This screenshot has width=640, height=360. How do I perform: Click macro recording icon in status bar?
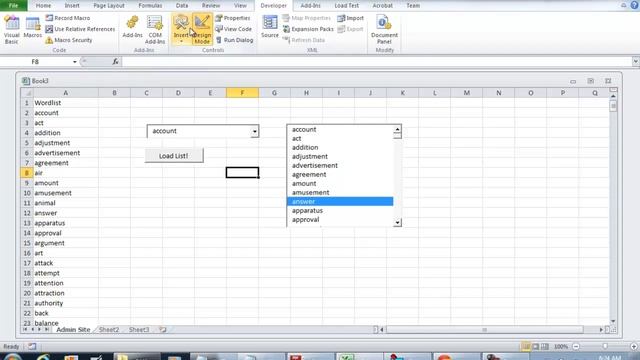[x=32, y=347]
